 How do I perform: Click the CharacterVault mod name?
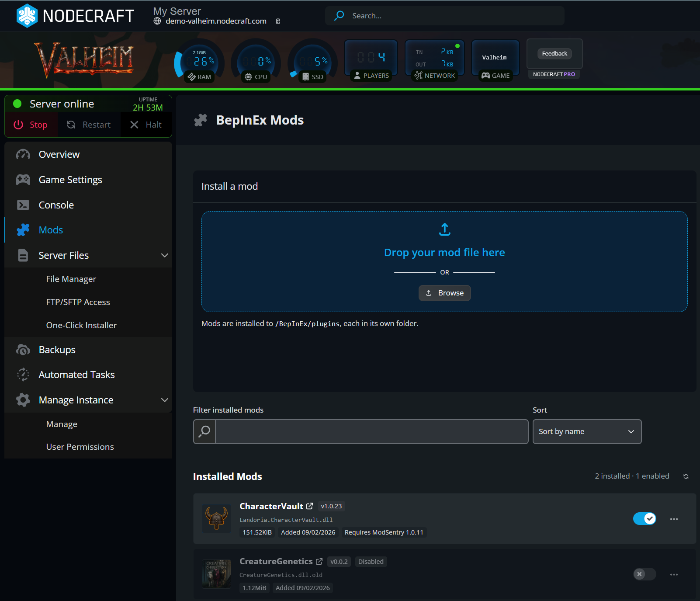[x=271, y=506]
